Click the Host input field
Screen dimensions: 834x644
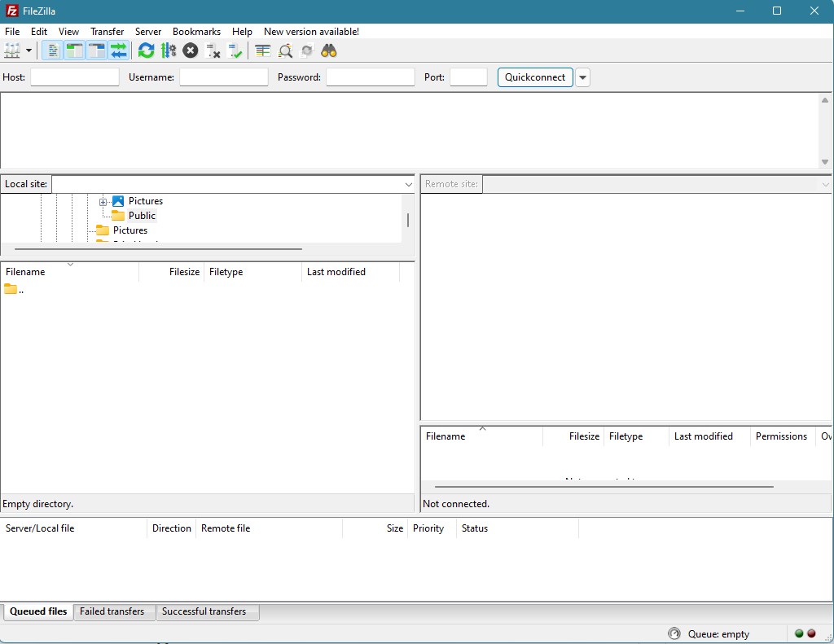click(74, 77)
